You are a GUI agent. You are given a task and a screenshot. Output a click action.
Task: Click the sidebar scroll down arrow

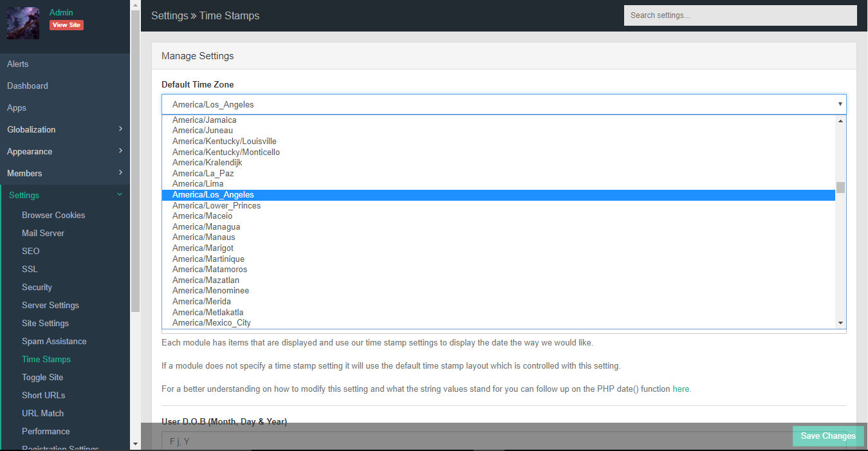[x=135, y=444]
